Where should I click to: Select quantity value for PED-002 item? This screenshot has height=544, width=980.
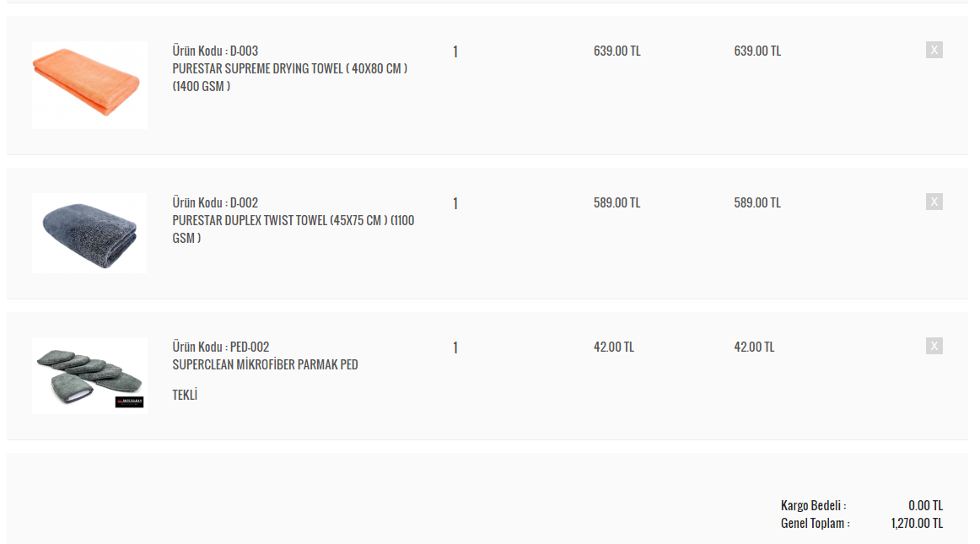[x=455, y=347]
